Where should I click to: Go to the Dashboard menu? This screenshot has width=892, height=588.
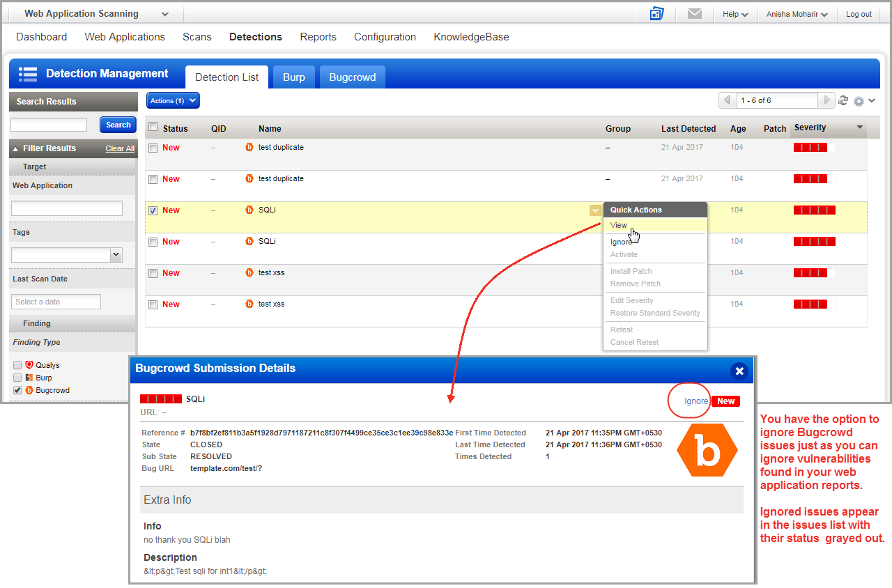pos(42,37)
